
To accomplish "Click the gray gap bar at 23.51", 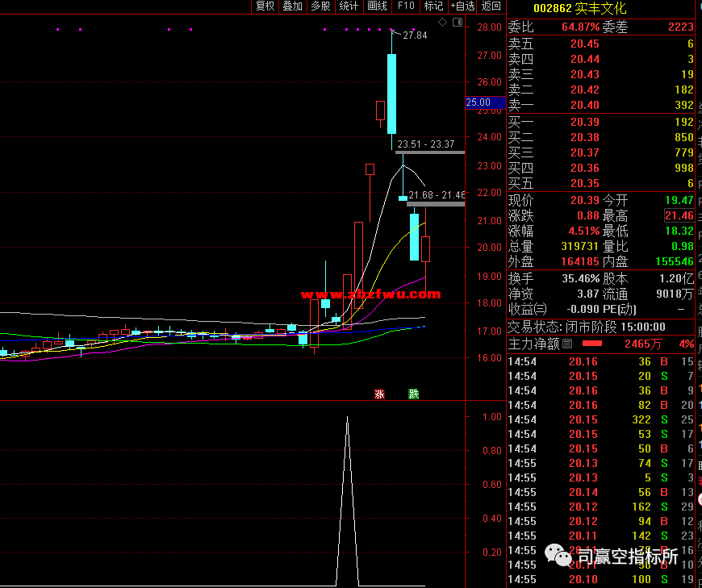I will 430,152.
